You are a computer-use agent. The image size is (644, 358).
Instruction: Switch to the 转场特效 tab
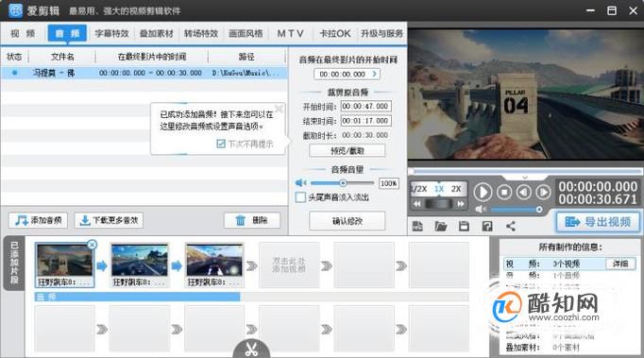coord(201,34)
